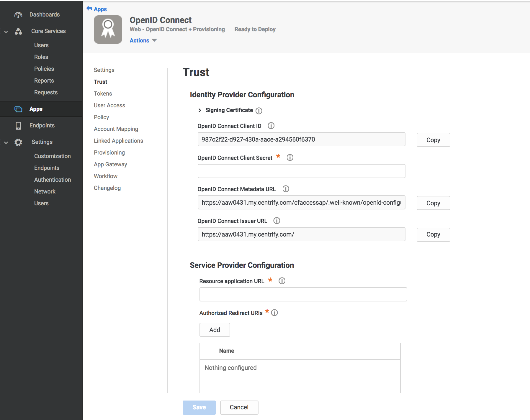The width and height of the screenshot is (530, 420).
Task: Open info tooltip for Resource application URL
Action: click(282, 281)
